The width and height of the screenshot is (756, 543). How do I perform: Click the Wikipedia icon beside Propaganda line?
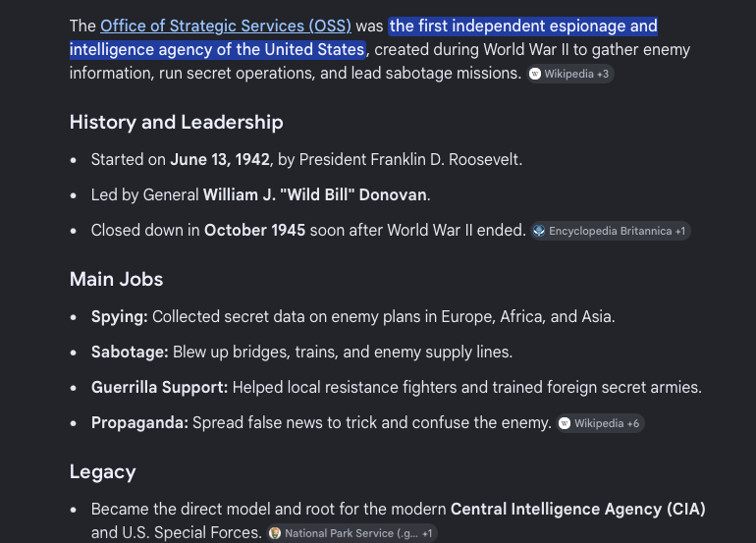click(x=565, y=423)
